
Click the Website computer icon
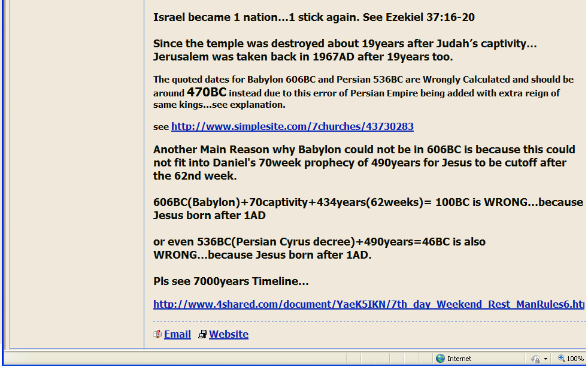pyautogui.click(x=202, y=334)
